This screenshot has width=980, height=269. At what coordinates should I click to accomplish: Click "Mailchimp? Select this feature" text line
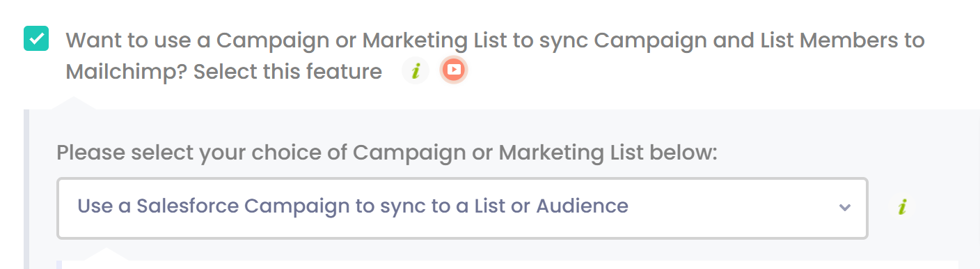click(x=224, y=71)
